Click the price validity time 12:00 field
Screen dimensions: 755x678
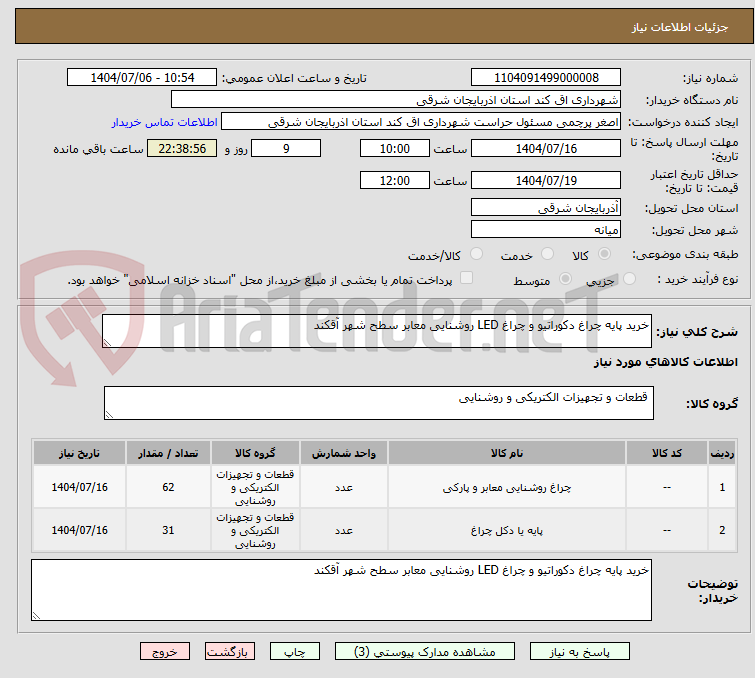[x=394, y=180]
